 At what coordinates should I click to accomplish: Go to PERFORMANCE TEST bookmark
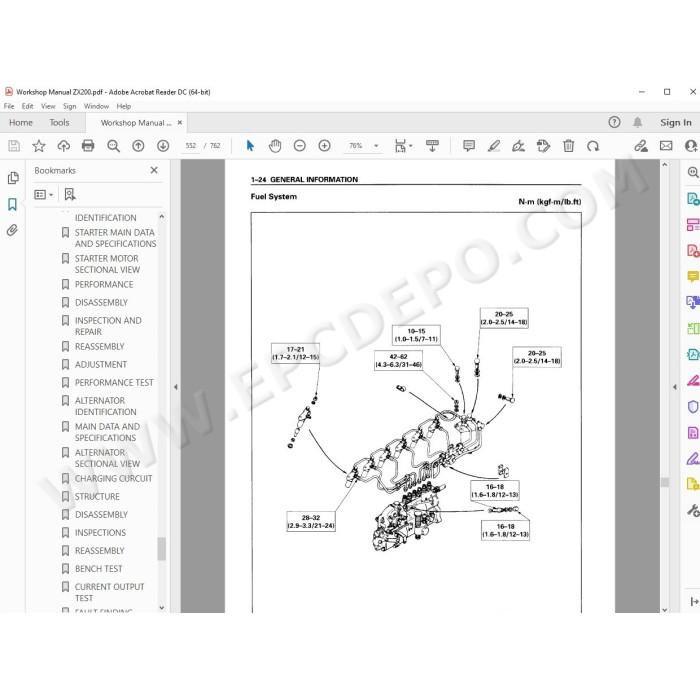point(114,383)
